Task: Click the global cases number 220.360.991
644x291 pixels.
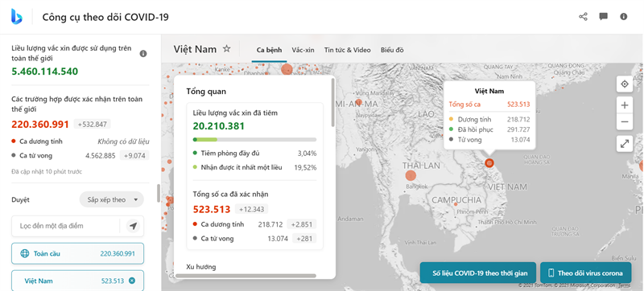Action: (x=40, y=124)
